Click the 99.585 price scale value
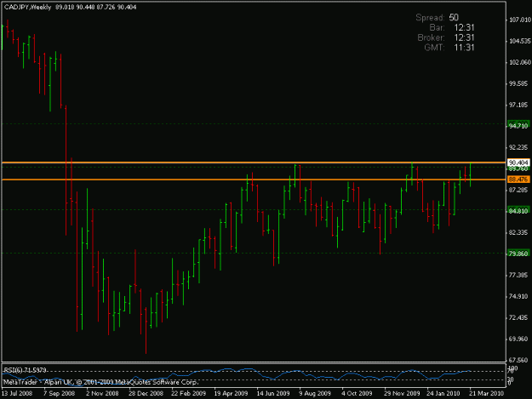The height and width of the screenshot is (399, 532). click(518, 83)
